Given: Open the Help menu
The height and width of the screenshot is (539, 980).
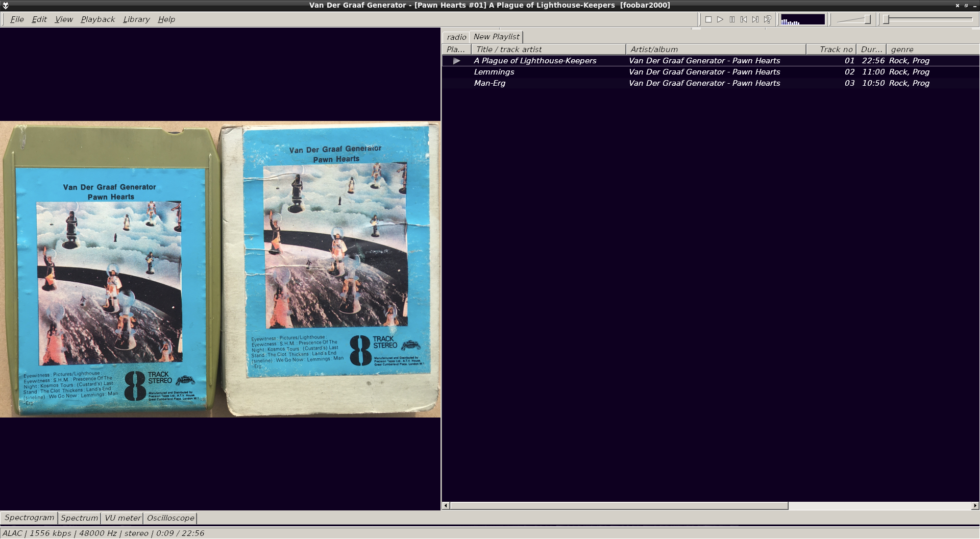Looking at the screenshot, I should pos(166,19).
